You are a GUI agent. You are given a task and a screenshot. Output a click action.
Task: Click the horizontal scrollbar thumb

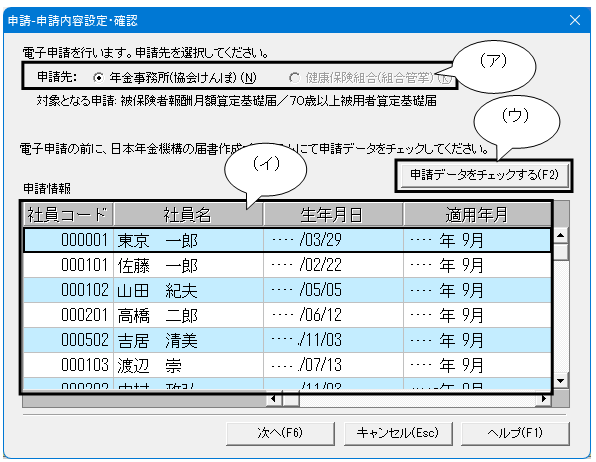(291, 399)
